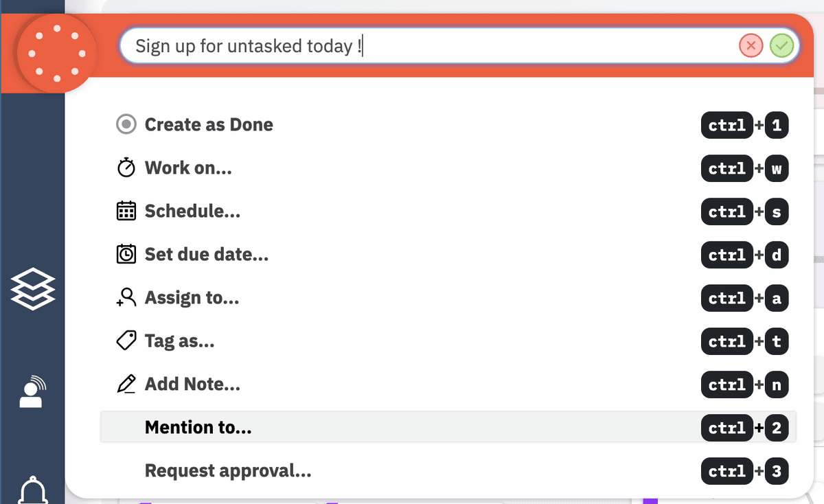Click the dotted circle logo icon
Screen dimensions: 824x504
pyautogui.click(x=57, y=53)
